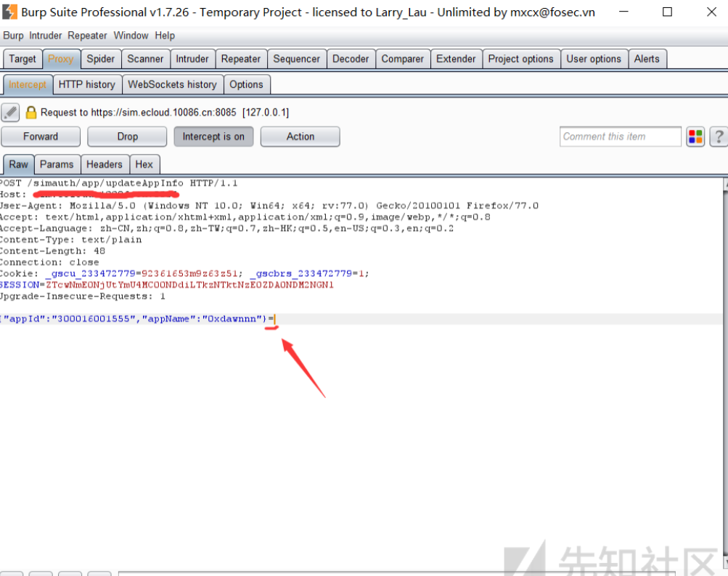Open the Sequencer tab
The image size is (728, 576).
tap(297, 59)
